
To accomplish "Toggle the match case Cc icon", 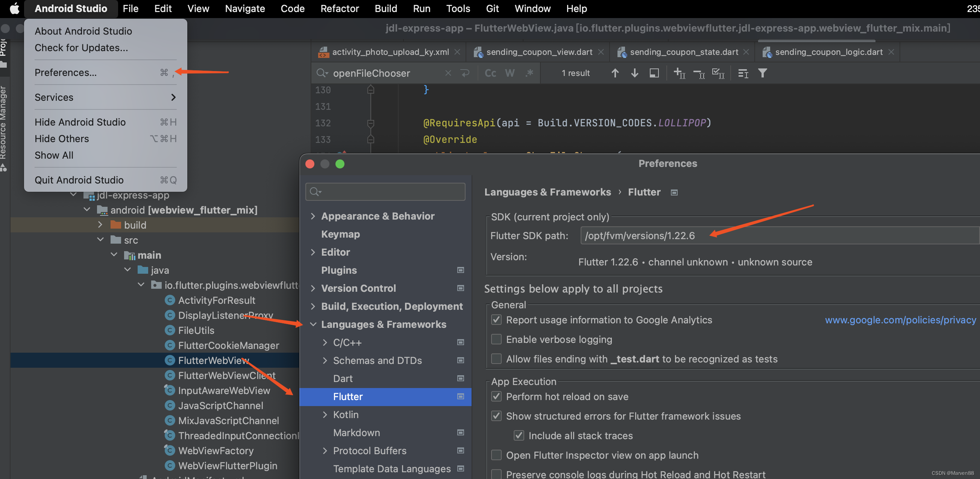I will [x=490, y=73].
